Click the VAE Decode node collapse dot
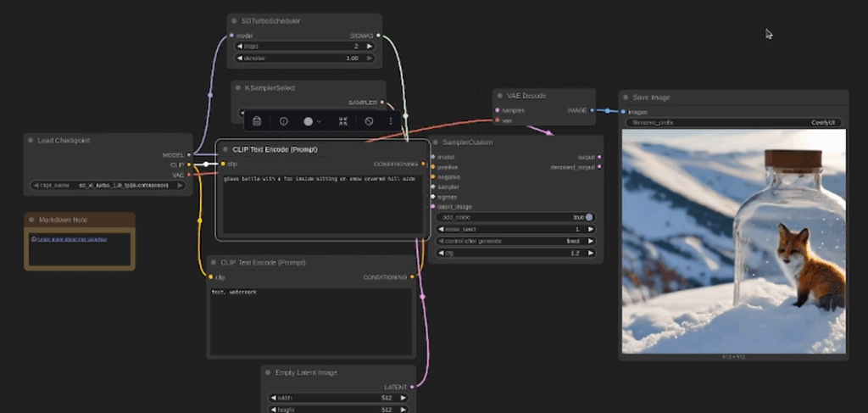The width and height of the screenshot is (868, 413). click(x=501, y=97)
